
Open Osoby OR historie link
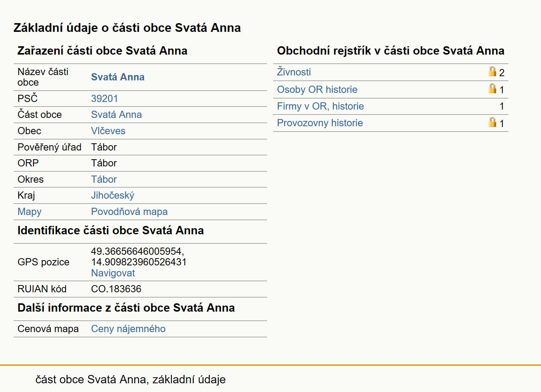(317, 89)
